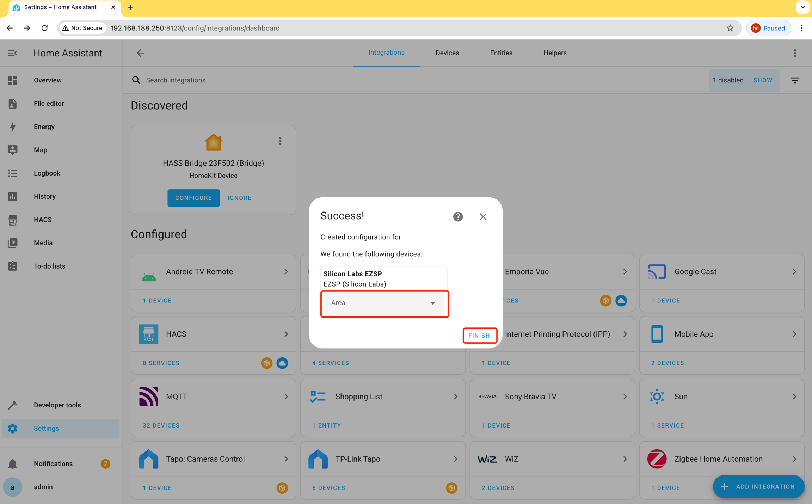The width and height of the screenshot is (812, 504).
Task: Open Developer tools from sidebar
Action: (x=57, y=405)
